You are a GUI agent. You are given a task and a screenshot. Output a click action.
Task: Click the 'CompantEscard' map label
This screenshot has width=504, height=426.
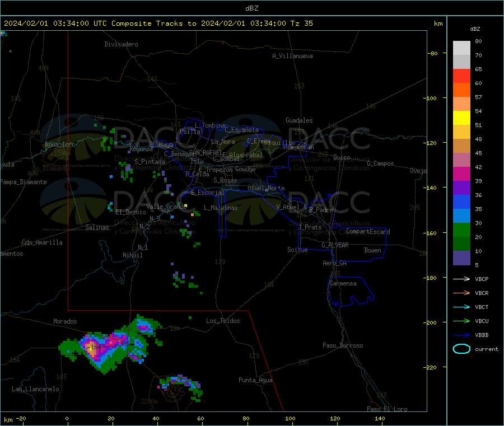[x=368, y=231]
